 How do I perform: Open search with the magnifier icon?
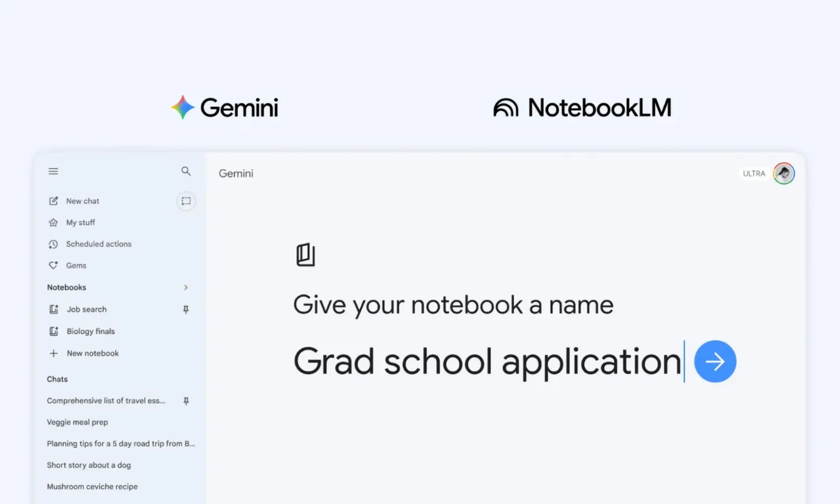pyautogui.click(x=186, y=171)
